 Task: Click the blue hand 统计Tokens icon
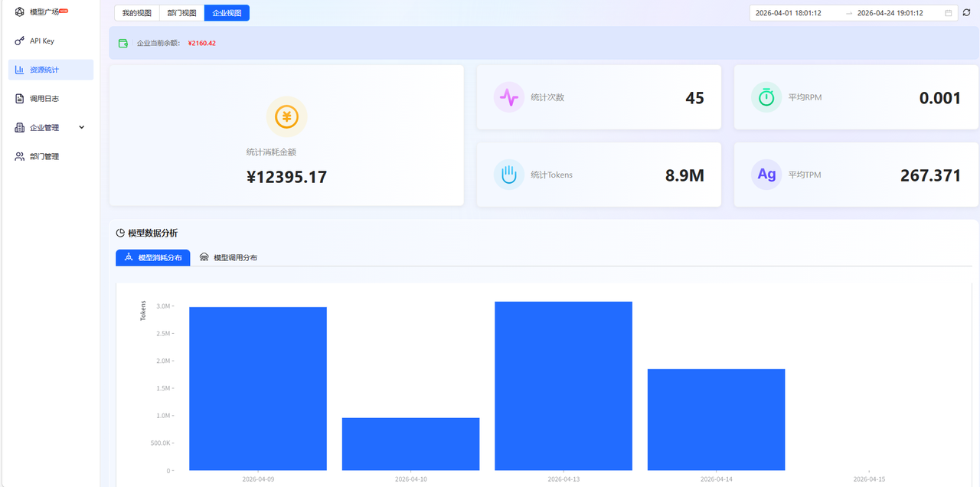pyautogui.click(x=509, y=175)
